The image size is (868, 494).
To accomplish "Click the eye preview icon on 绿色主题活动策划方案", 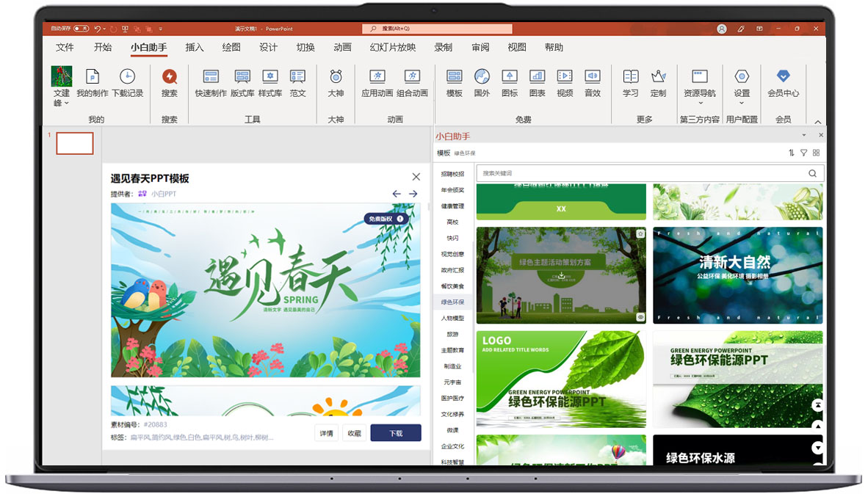I will coord(640,317).
